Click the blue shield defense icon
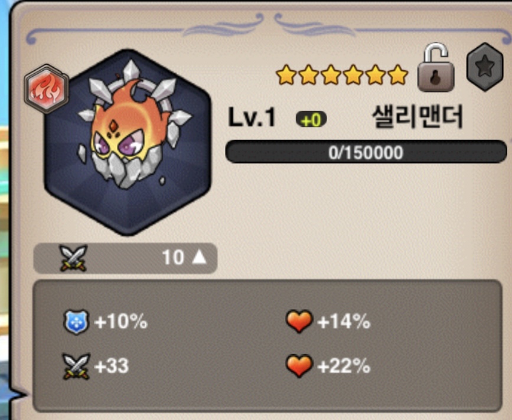Screen dimensions: 512x420 76,322
